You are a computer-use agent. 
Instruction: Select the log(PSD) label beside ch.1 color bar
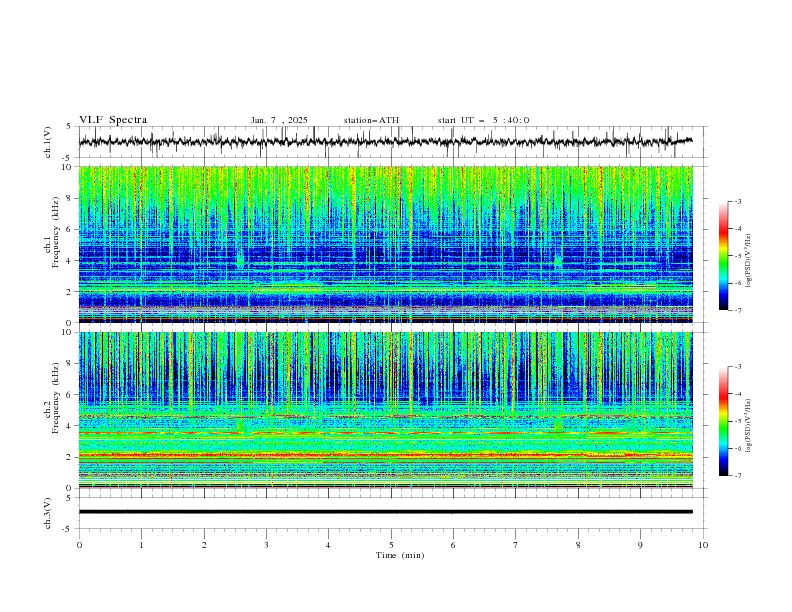749,261
